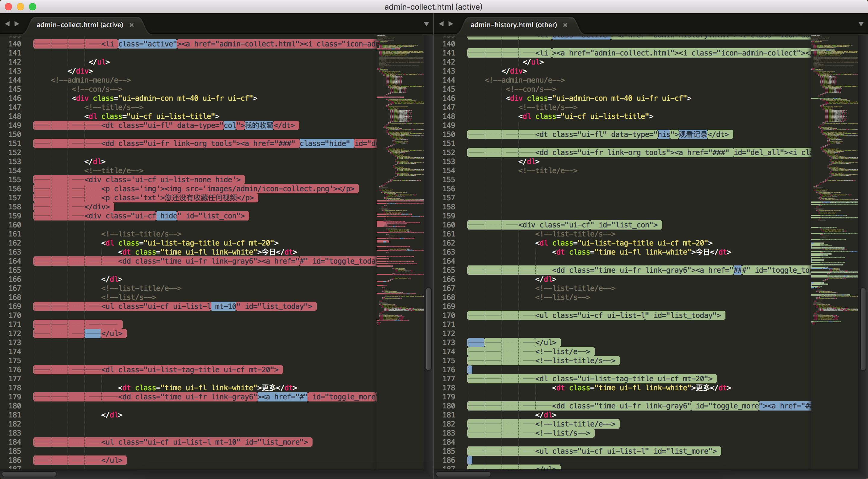This screenshot has width=868, height=479.
Task: Open the right pane tab list dropdown
Action: pos(860,24)
